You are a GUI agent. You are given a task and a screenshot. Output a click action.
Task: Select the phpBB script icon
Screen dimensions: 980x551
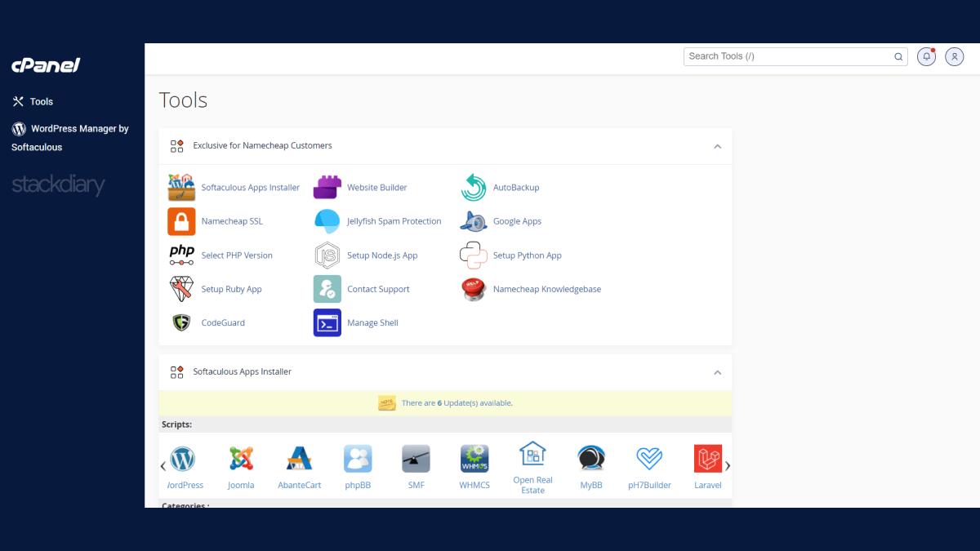[x=358, y=459]
